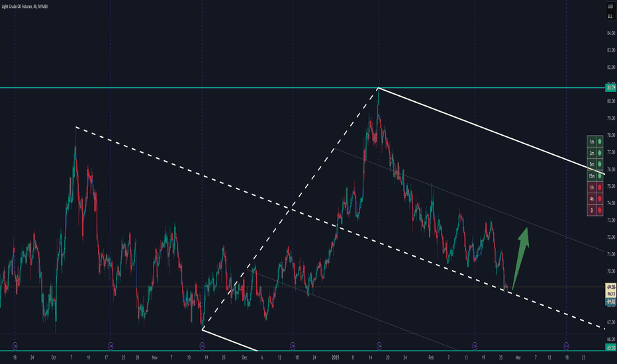Click the 1m cell in timeframe table

[x=592, y=141]
